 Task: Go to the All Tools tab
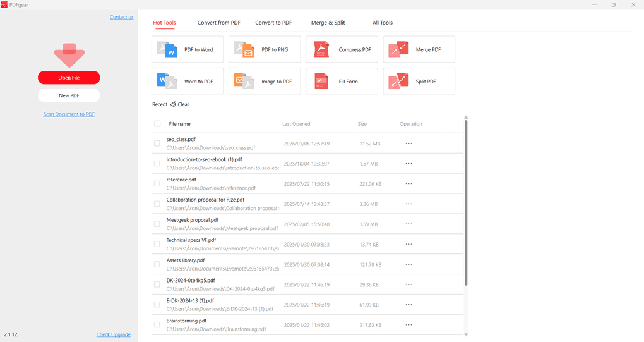click(x=382, y=23)
